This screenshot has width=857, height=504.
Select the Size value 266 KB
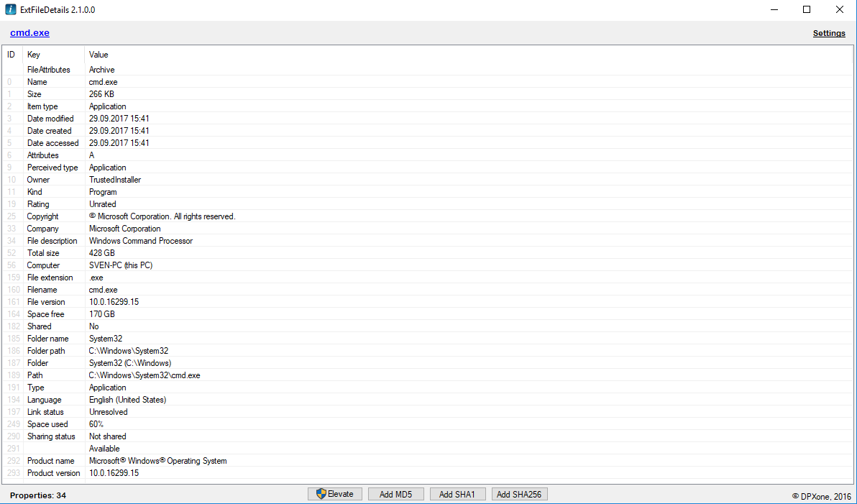101,94
